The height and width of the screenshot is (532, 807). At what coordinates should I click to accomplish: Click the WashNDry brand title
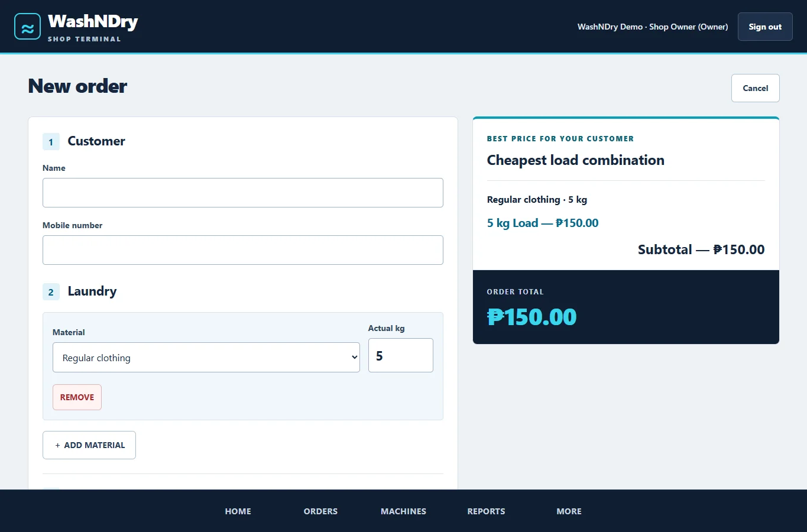click(x=93, y=21)
